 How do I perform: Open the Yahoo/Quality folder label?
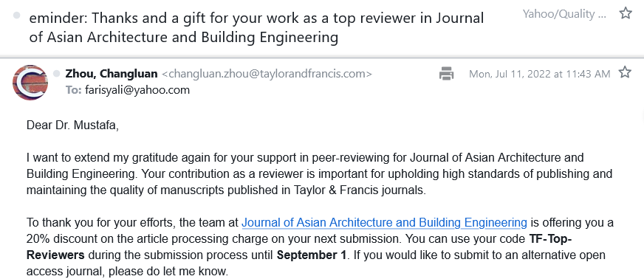[x=564, y=14]
